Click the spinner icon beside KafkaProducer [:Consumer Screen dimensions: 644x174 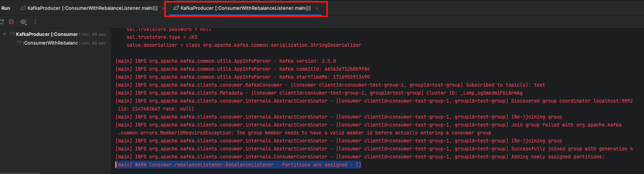(x=12, y=34)
